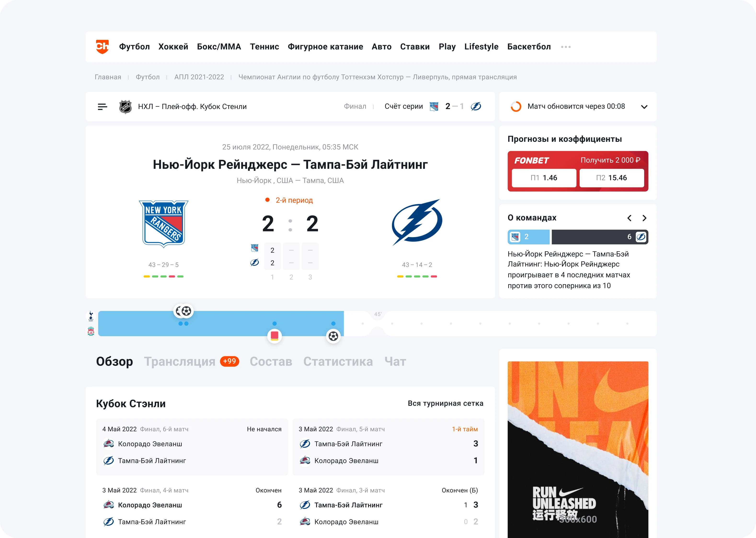Viewport: 756px width, 538px height.
Task: Click the NHL league shield icon
Action: [126, 107]
